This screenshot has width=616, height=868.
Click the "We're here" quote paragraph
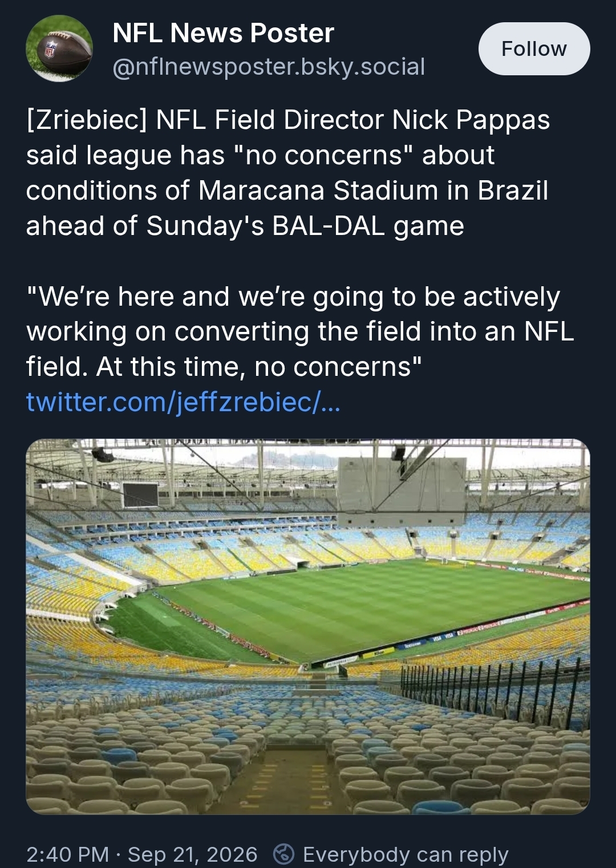[300, 331]
